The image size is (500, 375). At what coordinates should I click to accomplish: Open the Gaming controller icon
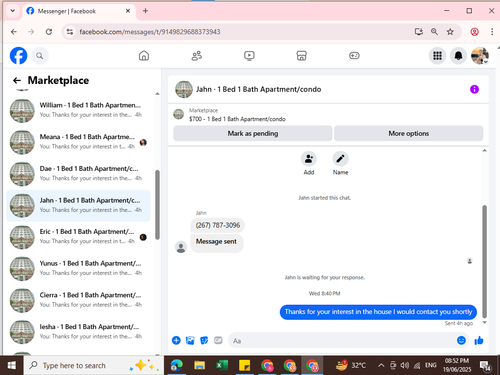pyautogui.click(x=354, y=56)
